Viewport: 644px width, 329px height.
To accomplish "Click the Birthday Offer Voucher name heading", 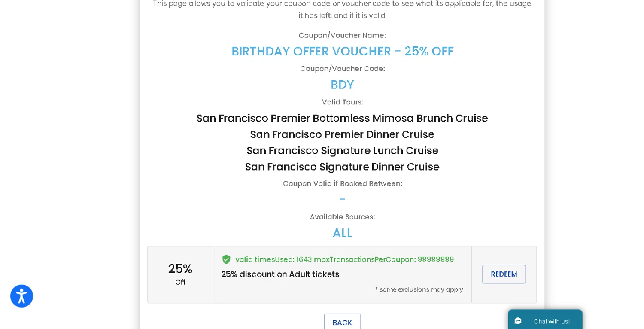I will 342,51.
